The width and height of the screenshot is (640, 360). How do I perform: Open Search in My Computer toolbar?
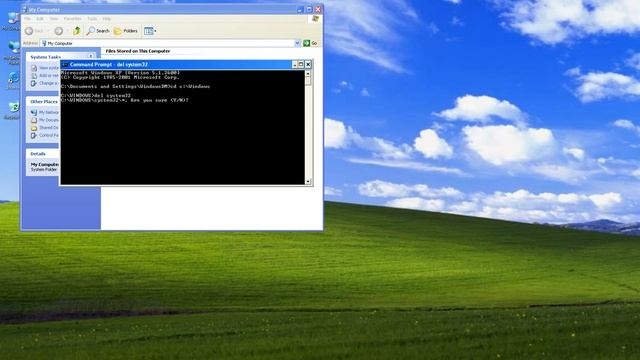click(98, 31)
